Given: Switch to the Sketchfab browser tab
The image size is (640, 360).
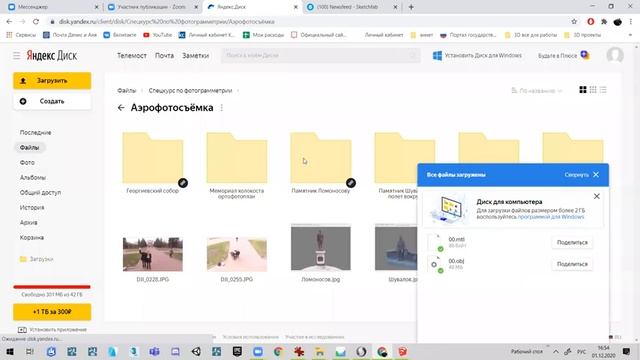Looking at the screenshot, I should tap(347, 7).
